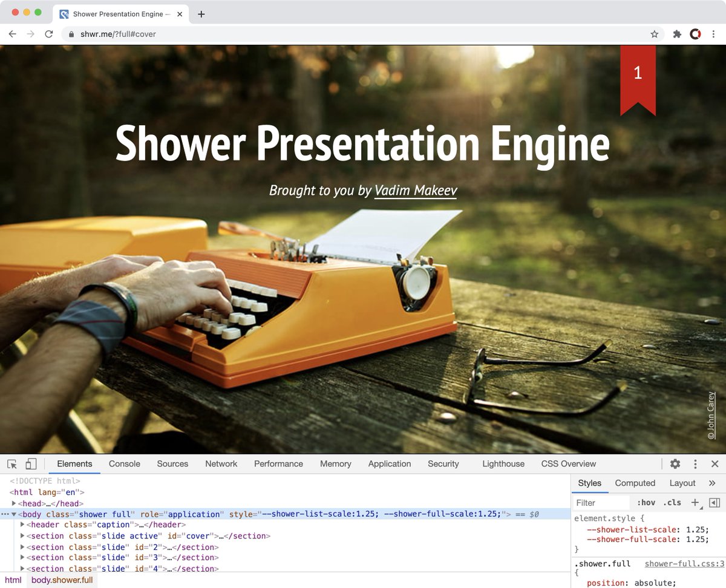
Task: Click the Shower Presentation Engine slide heading
Action: point(362,144)
